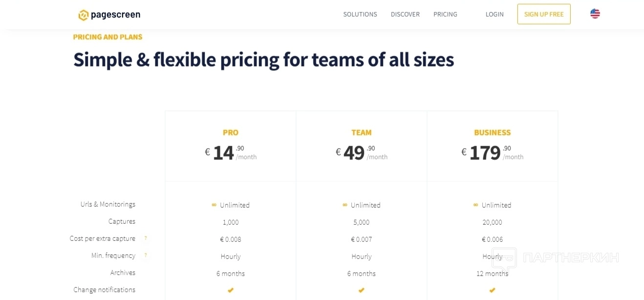
Task: Select the TEAM plan heading
Action: (x=362, y=132)
